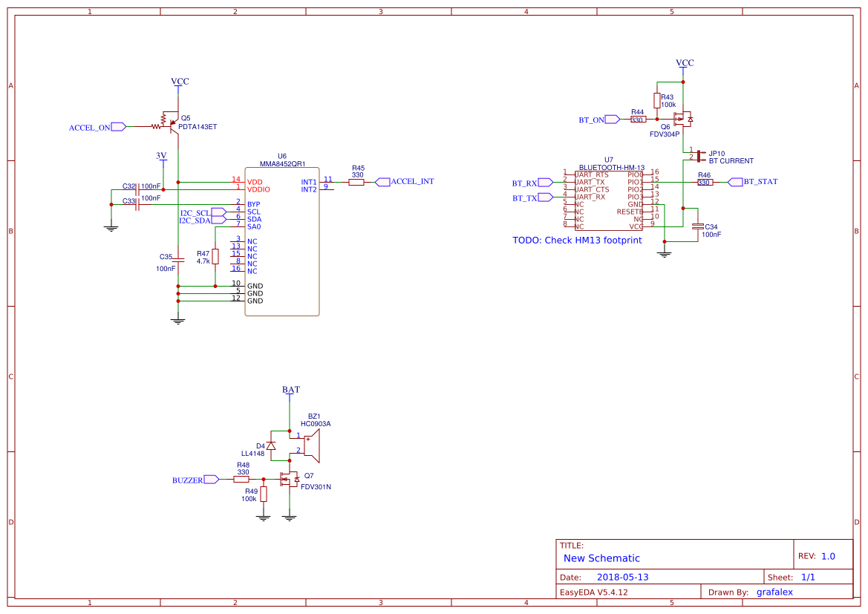The height and width of the screenshot is (614, 868).
Task: Click the BYP pin label on U6
Action: pyautogui.click(x=253, y=204)
